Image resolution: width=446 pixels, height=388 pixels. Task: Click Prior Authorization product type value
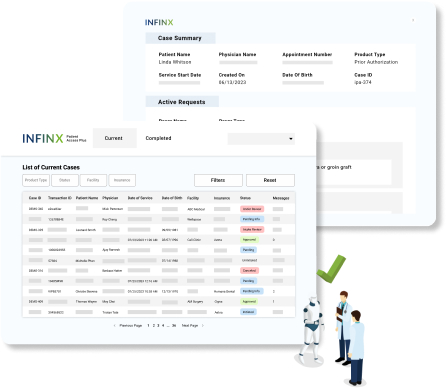[376, 62]
